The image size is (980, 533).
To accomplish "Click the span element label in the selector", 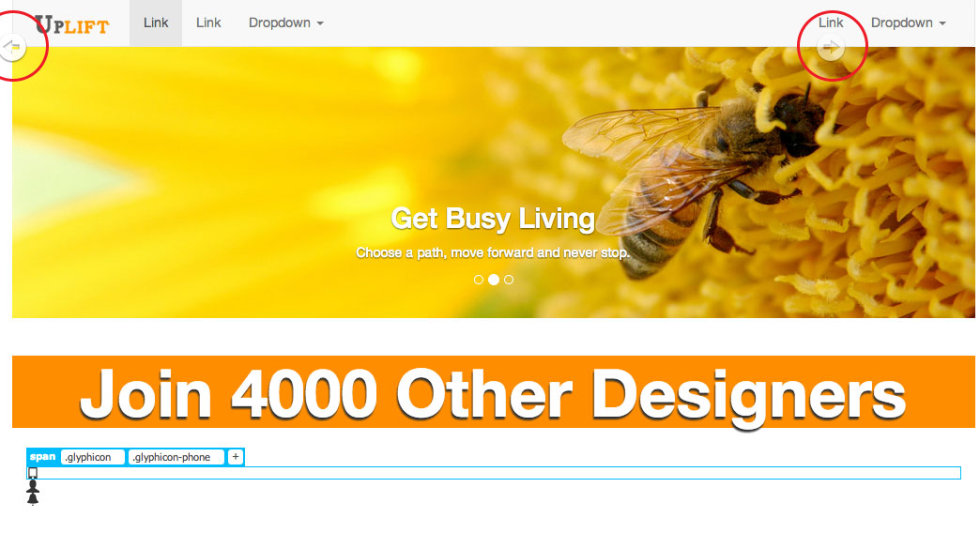I will click(42, 457).
